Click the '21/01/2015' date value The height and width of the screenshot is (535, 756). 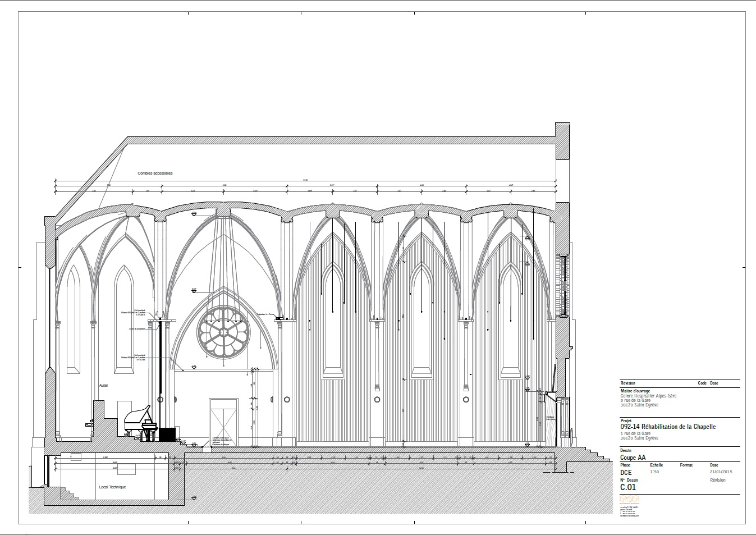[x=721, y=472]
